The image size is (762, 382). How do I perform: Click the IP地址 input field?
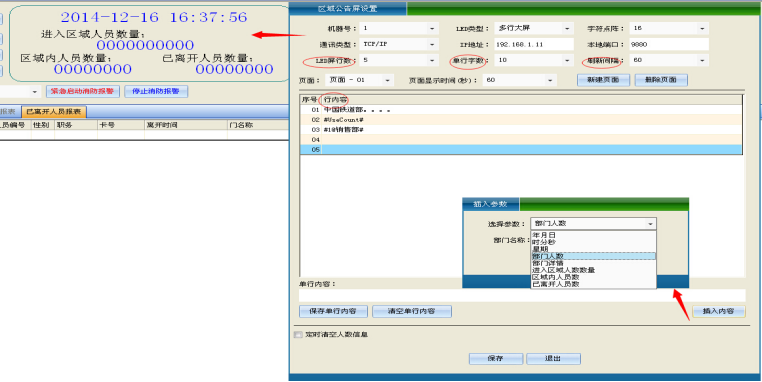tap(534, 44)
